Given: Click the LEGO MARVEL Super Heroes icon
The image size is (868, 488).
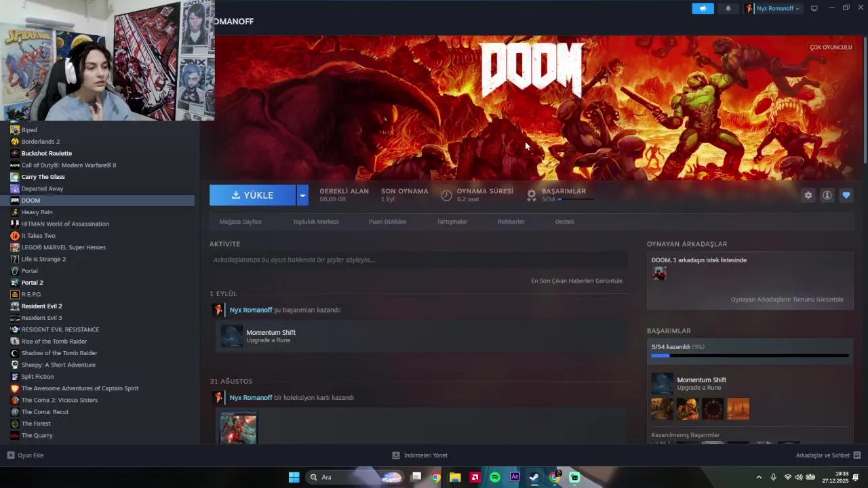Looking at the screenshot, I should click(x=15, y=247).
